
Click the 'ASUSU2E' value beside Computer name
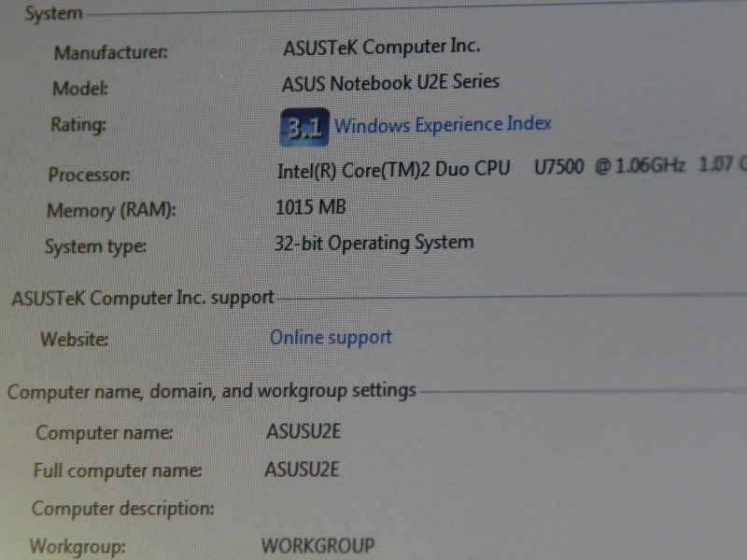point(303,431)
